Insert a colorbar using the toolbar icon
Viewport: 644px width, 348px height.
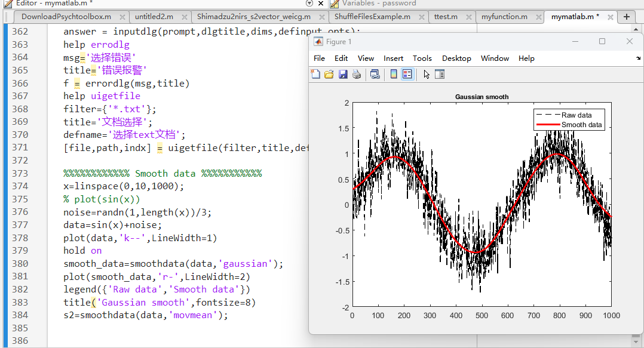pos(394,75)
